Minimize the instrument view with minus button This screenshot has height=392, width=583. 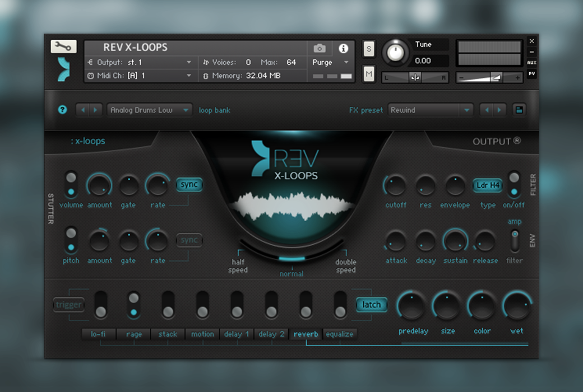click(531, 53)
